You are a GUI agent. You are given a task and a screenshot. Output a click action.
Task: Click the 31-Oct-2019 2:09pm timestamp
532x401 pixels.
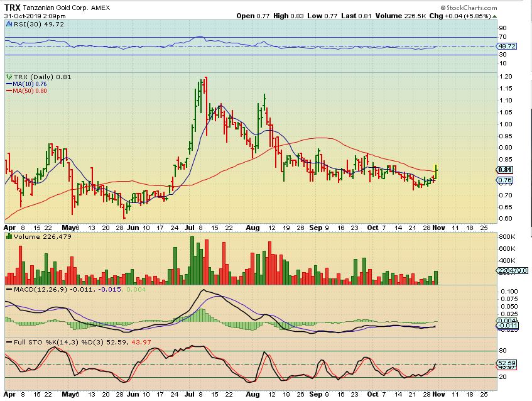tap(35, 16)
